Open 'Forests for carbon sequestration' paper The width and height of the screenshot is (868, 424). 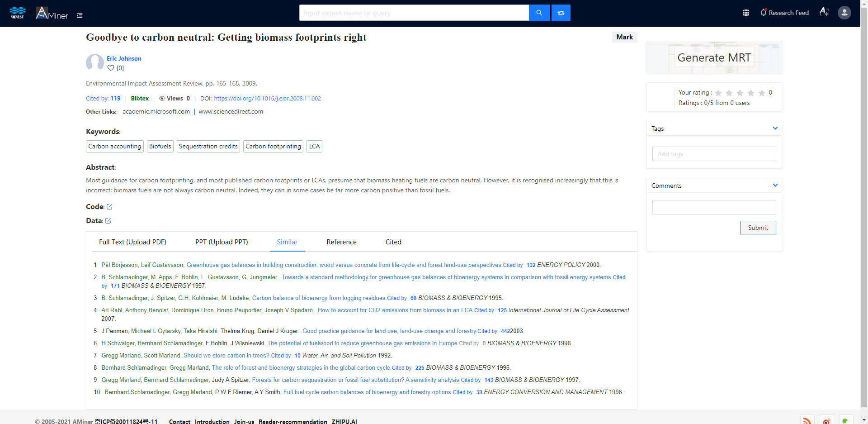[x=356, y=380]
